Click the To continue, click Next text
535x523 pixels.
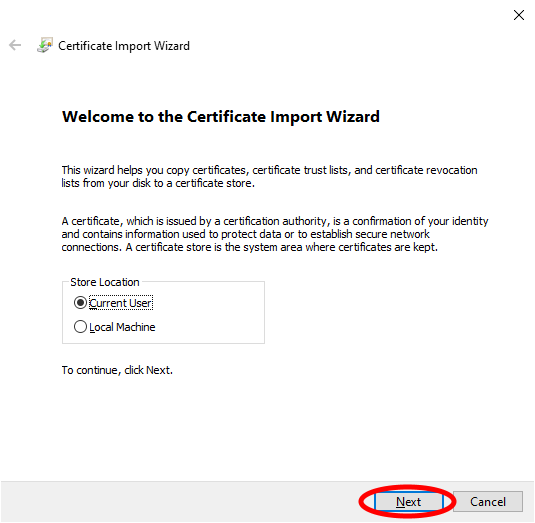pyautogui.click(x=117, y=370)
